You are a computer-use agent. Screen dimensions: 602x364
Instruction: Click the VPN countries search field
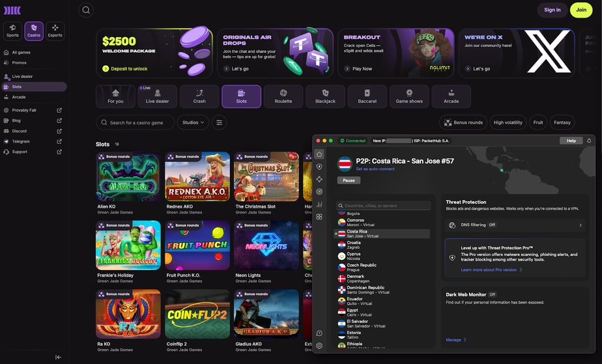click(383, 205)
